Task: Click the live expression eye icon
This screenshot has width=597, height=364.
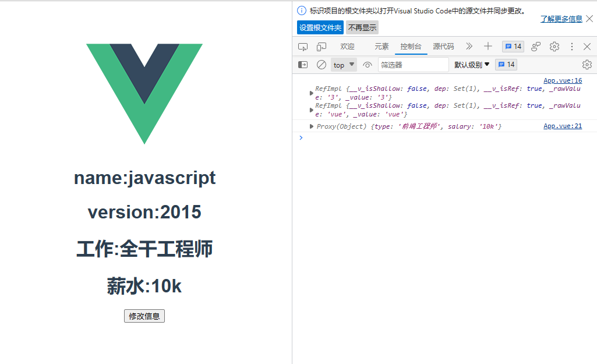Action: (x=367, y=65)
